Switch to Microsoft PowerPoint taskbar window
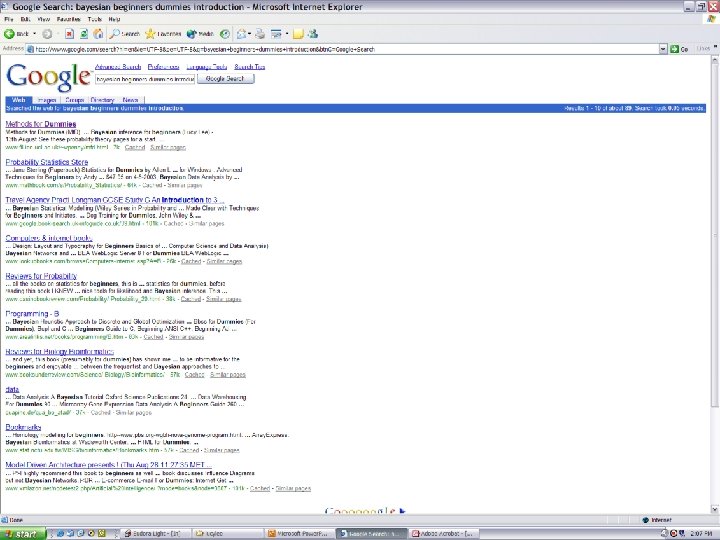720x540 pixels. 298,534
